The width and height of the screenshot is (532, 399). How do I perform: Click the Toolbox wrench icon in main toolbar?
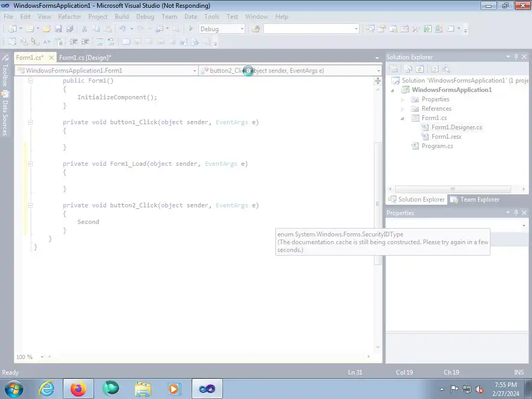pyautogui.click(x=416, y=29)
